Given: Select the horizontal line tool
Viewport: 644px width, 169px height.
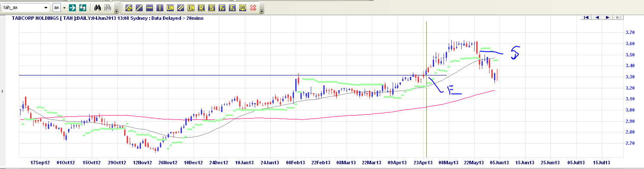Looking at the screenshot, I should (x=149, y=8).
